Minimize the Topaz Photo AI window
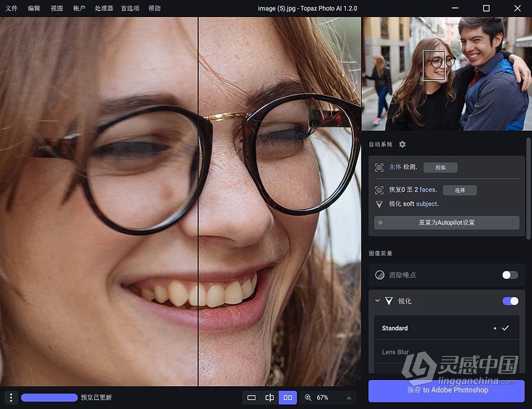Screen dimensions: 532x409 click(x=455, y=8)
